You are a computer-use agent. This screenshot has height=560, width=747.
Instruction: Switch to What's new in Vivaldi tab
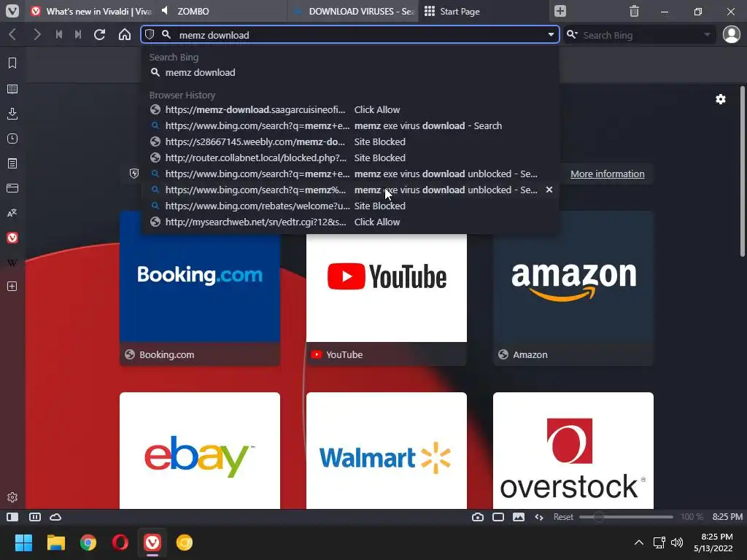pyautogui.click(x=90, y=11)
